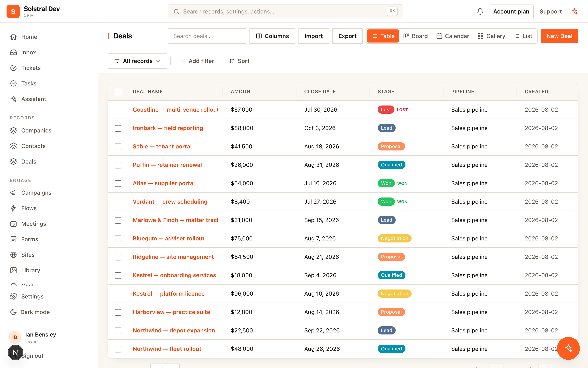588x368 pixels.
Task: Click the sparkle icon in top bar
Action: [x=575, y=11]
